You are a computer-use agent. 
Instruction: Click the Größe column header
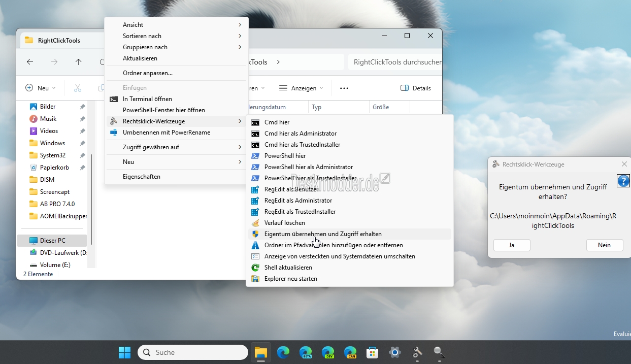389,107
